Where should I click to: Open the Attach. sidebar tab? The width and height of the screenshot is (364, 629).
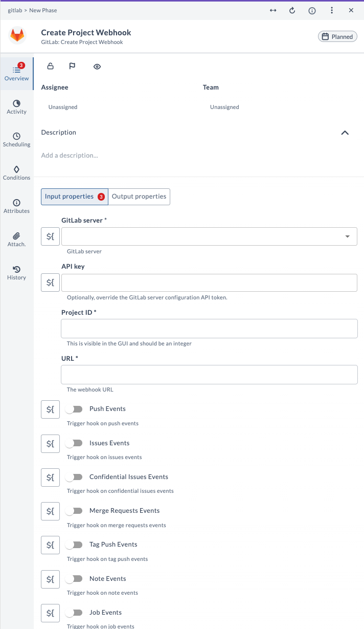(x=16, y=240)
